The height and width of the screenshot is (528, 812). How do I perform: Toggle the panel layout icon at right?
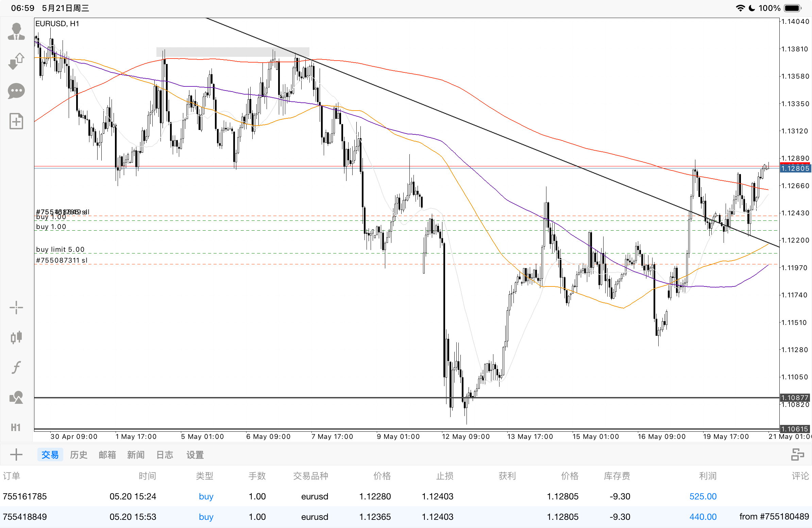798,455
